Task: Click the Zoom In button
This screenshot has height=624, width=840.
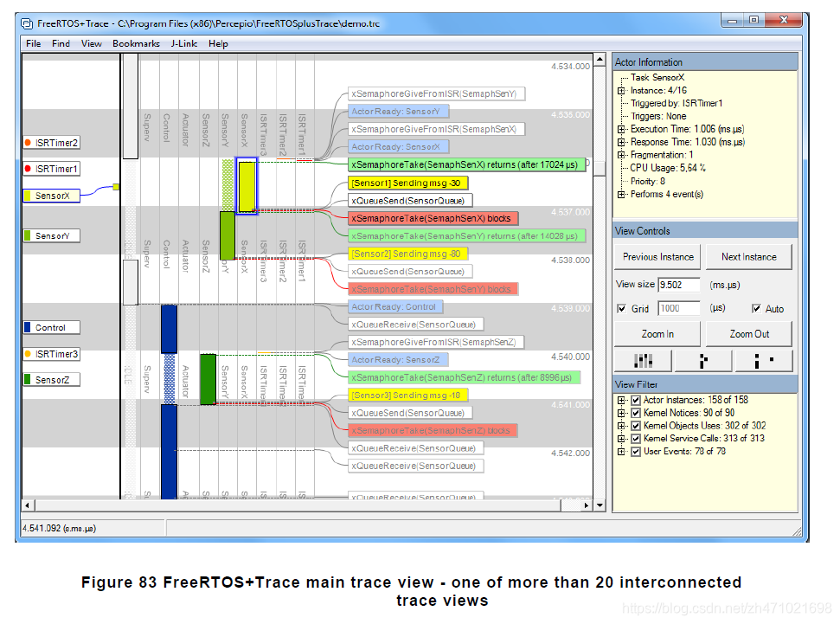Action: point(657,334)
